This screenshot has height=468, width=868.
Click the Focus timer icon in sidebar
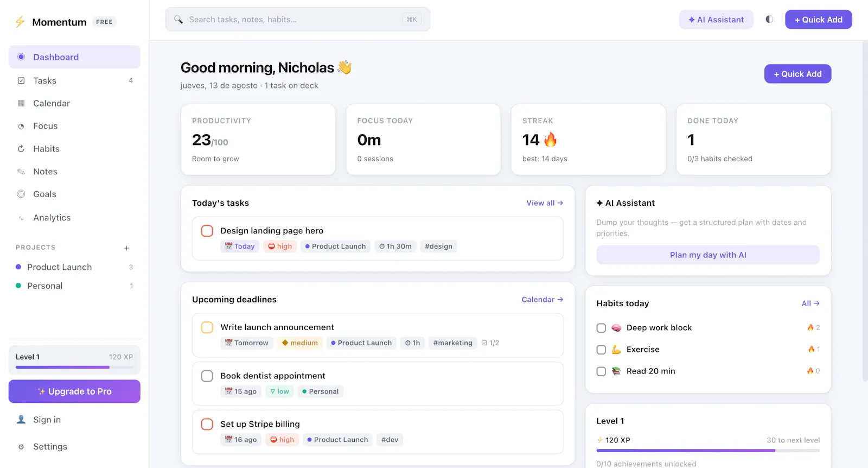click(21, 126)
